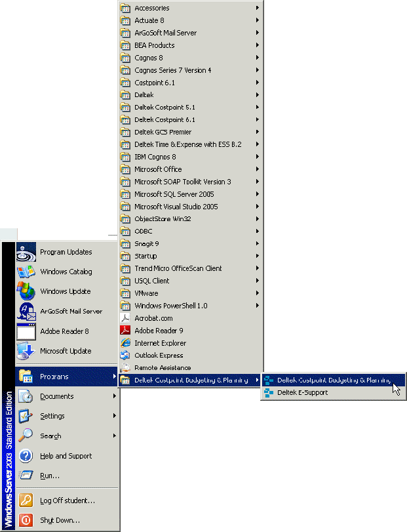407x532 pixels.
Task: Click the Adobe Reader 9 icon
Action: coord(125,331)
